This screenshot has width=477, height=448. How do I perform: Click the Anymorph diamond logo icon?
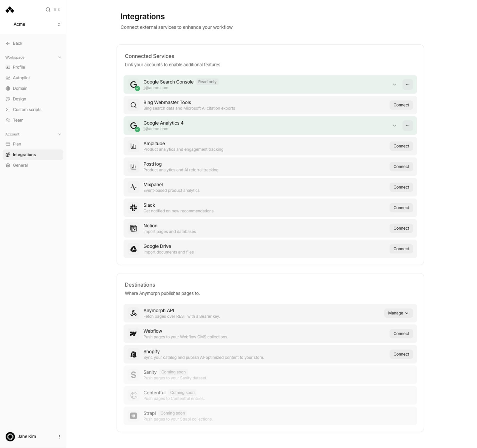[x=10, y=10]
